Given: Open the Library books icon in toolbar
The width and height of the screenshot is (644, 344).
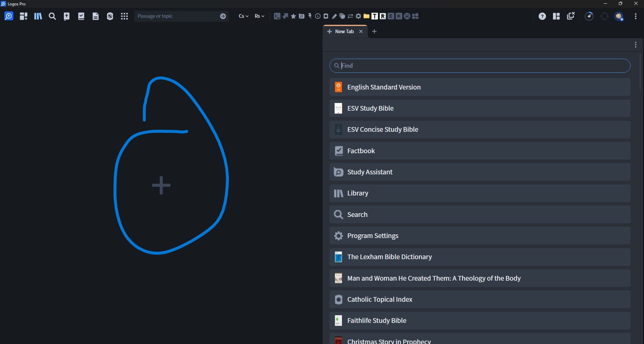Looking at the screenshot, I should (38, 16).
